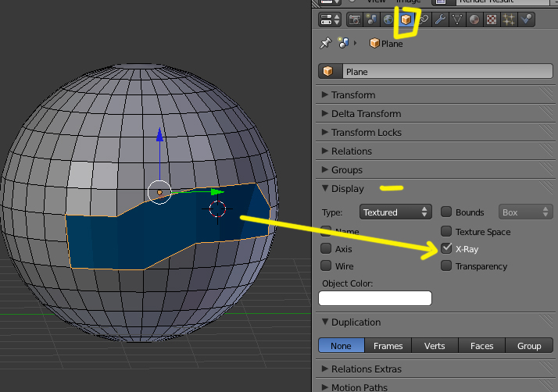Click the Plane text in breadcrumb
The width and height of the screenshot is (558, 392).
pos(392,44)
